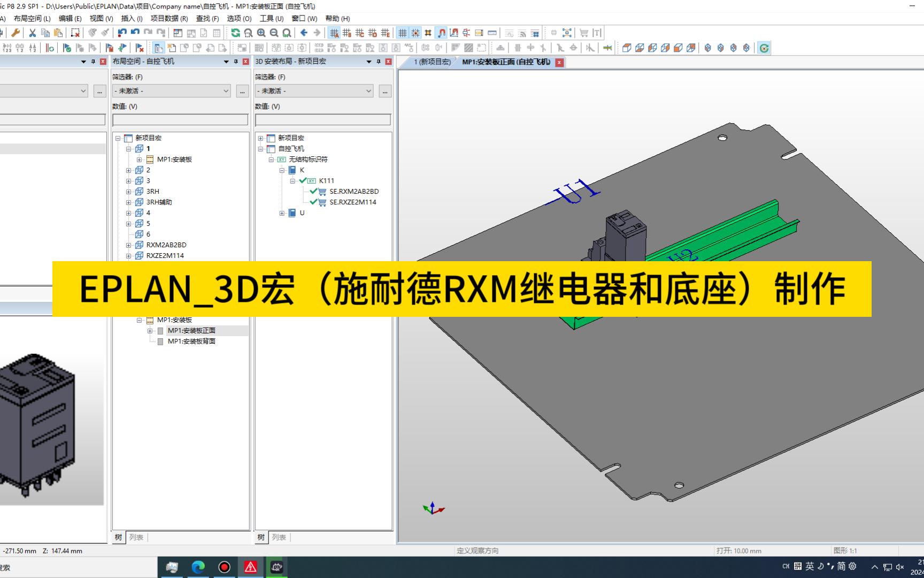Viewport: 924px width, 578px height.
Task: Click the Cut scissors icon
Action: [33, 33]
